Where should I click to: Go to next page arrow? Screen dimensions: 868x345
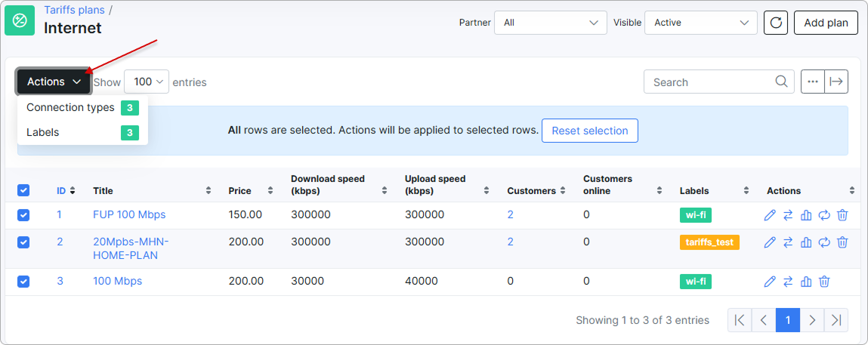click(x=812, y=320)
